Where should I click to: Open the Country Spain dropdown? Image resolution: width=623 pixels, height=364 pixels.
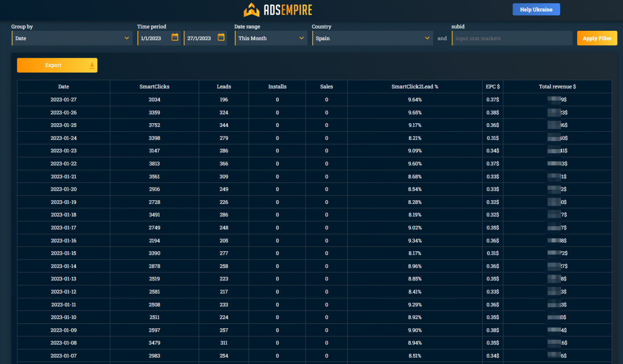tap(372, 38)
